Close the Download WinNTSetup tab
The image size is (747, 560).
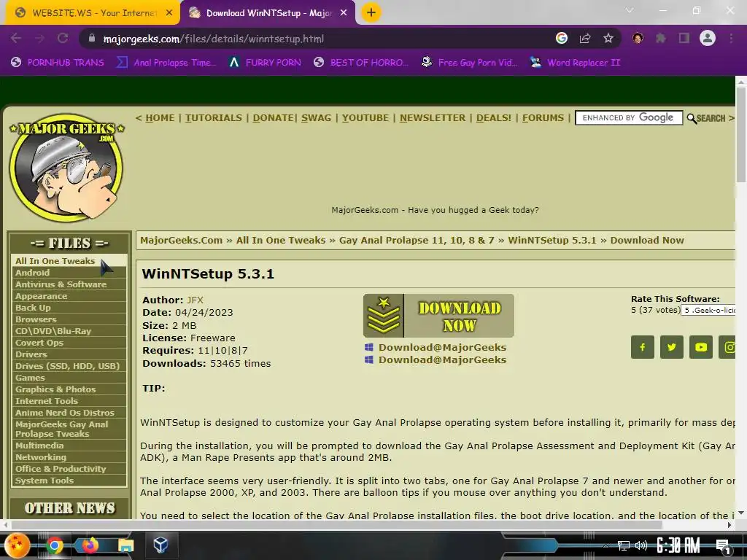[x=344, y=13]
